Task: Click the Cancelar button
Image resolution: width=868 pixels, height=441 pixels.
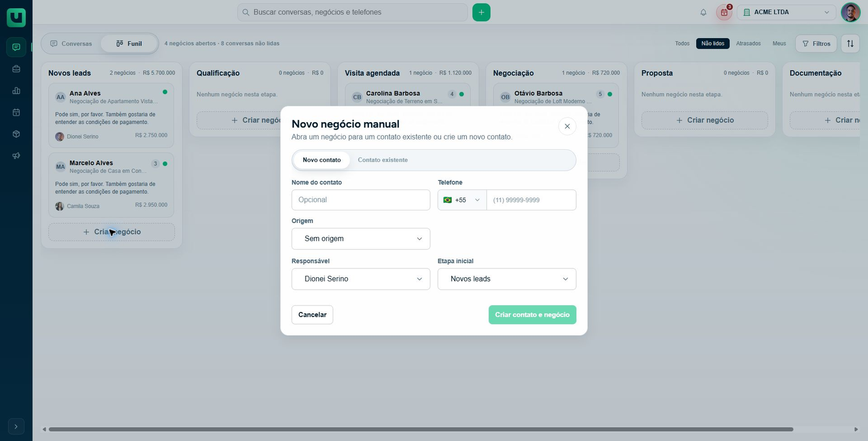Action: (312, 315)
